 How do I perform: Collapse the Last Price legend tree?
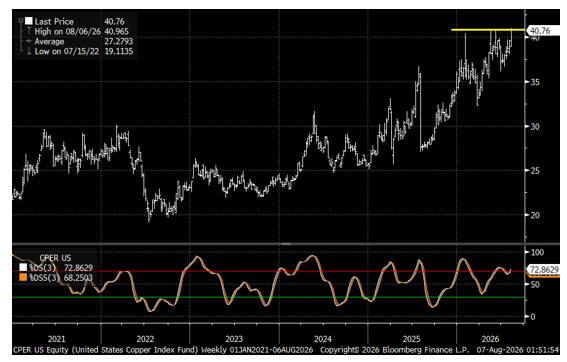[x=21, y=21]
